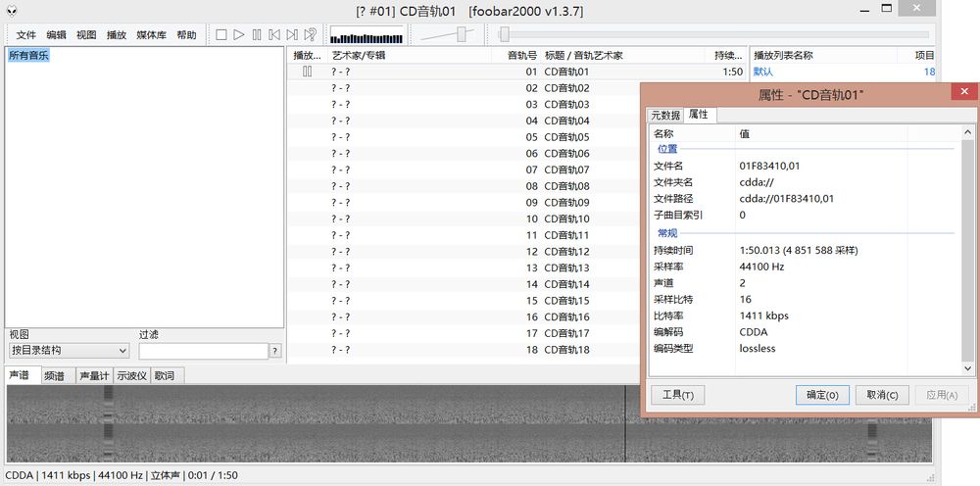Click the 工具(T) button
980x486 pixels.
(678, 395)
